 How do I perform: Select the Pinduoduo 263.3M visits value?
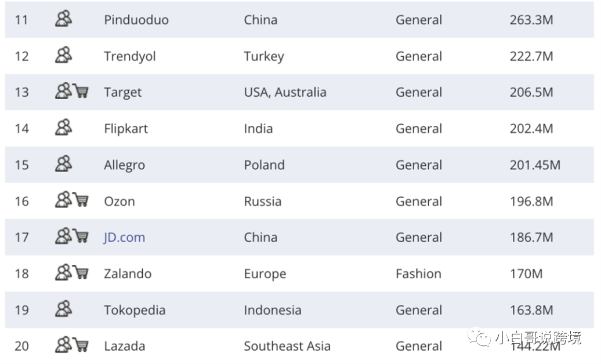[x=531, y=20]
